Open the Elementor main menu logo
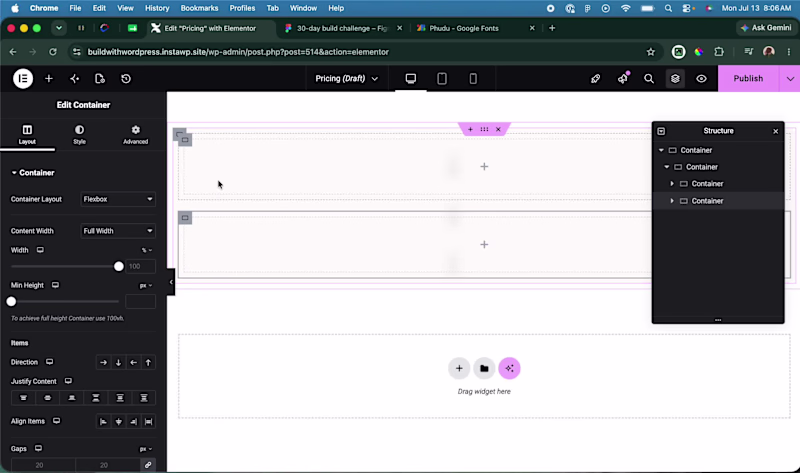800x473 pixels. pos(23,79)
